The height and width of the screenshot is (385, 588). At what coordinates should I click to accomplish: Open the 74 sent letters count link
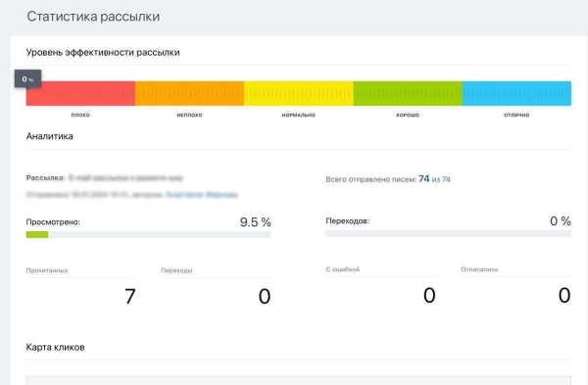(x=423, y=179)
